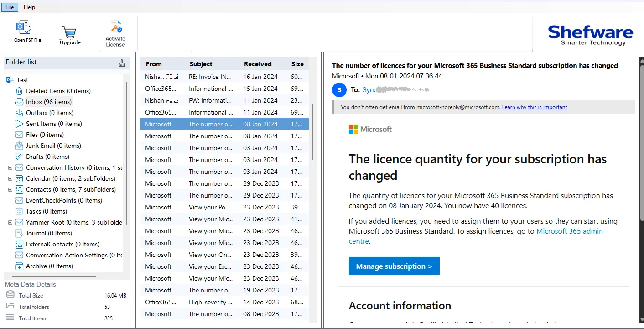This screenshot has height=329, width=644.
Task: Click the Total Items stack icon
Action: [x=10, y=318]
